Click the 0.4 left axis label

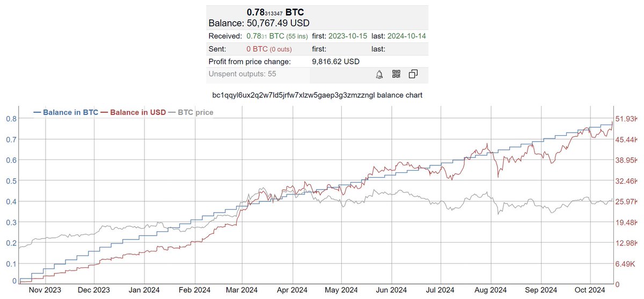10,201
